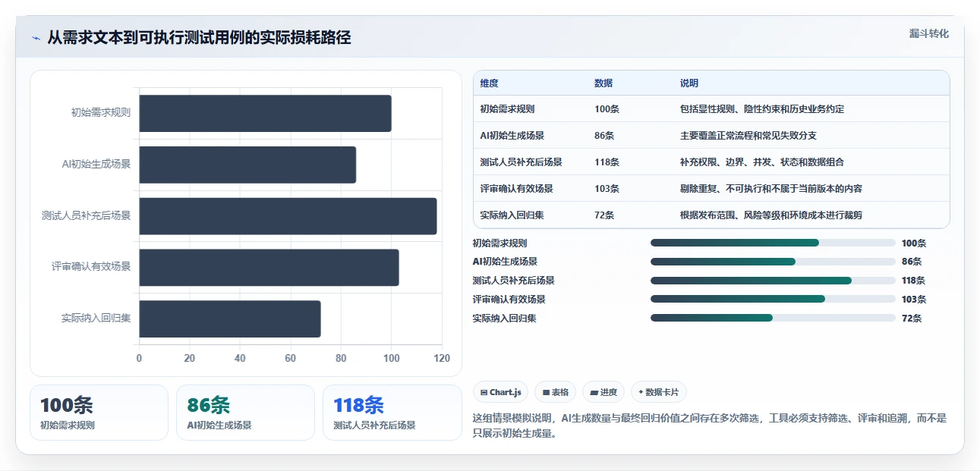The height and width of the screenshot is (471, 980).
Task: Click the AI初始生成场景 bar in the chart
Action: point(247,165)
